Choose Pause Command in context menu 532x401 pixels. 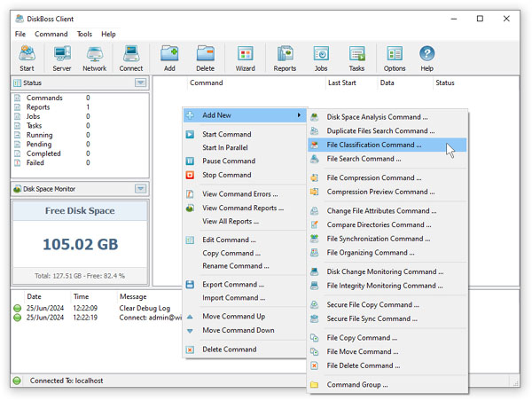coord(245,161)
